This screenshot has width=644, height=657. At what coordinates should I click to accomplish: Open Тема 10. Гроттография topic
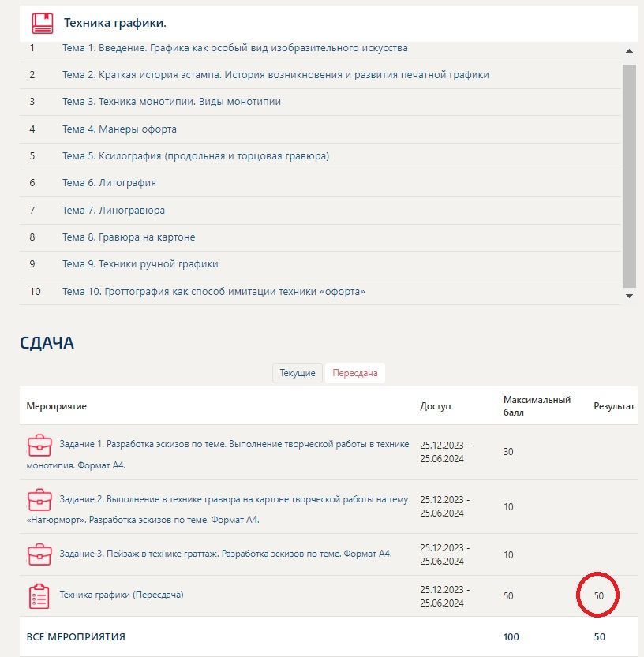(213, 292)
